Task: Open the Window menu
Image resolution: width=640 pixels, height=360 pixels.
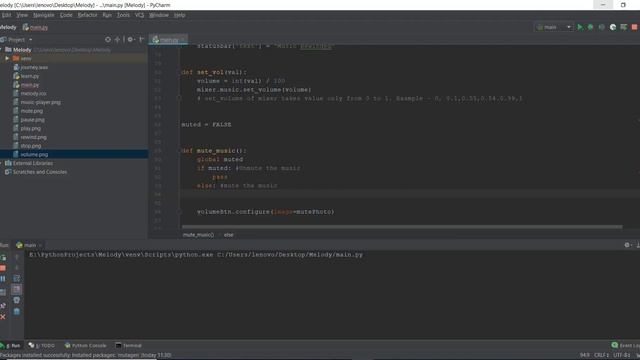Action: [x=158, y=15]
